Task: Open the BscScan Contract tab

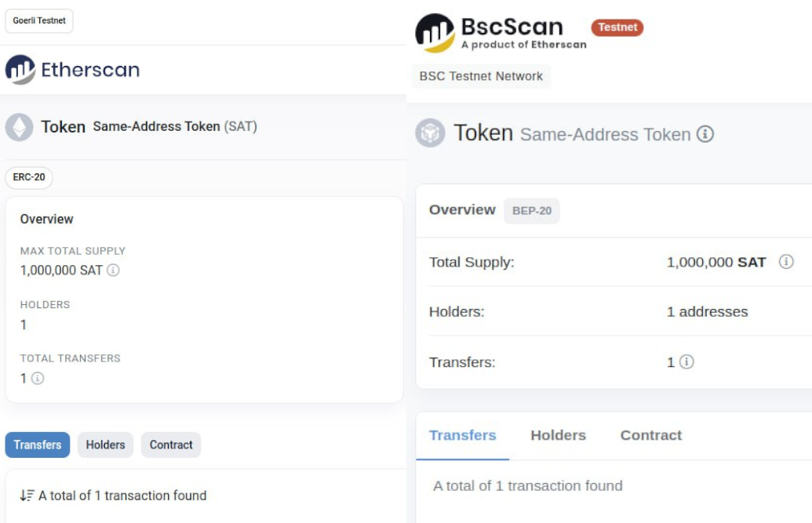Action: [x=650, y=435]
